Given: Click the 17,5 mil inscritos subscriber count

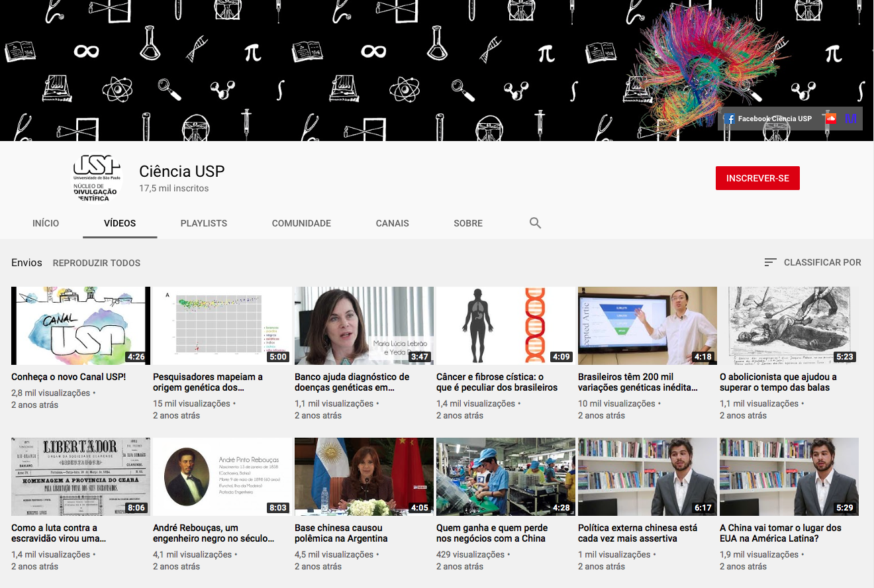Looking at the screenshot, I should click(x=173, y=189).
